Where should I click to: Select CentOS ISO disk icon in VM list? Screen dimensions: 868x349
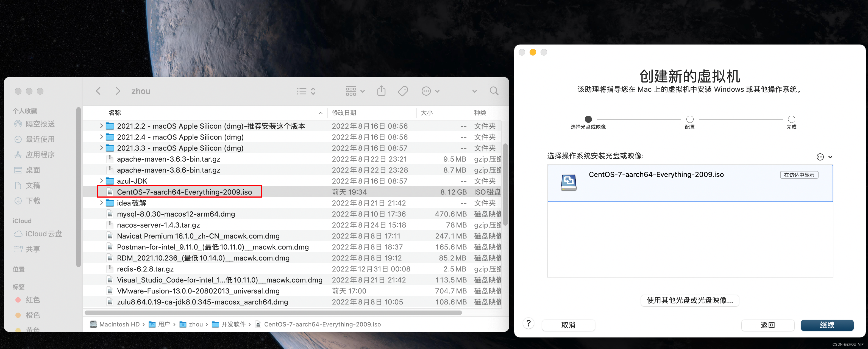568,182
